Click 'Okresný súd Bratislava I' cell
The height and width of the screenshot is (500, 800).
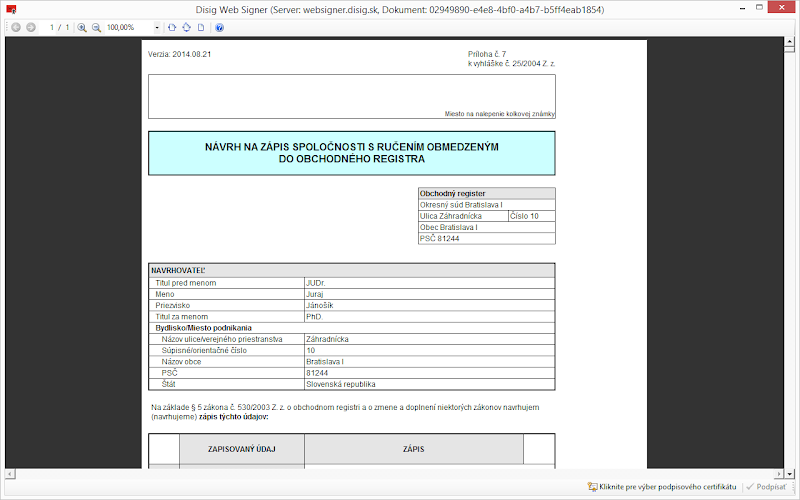click(487, 205)
